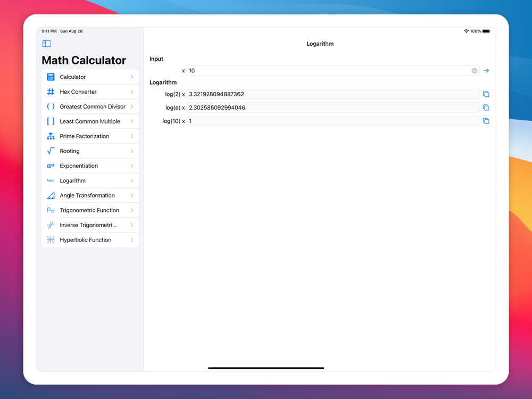Image resolution: width=532 pixels, height=399 pixels.
Task: Expand Inverse Trigonometric row chevron
Action: coord(132,225)
